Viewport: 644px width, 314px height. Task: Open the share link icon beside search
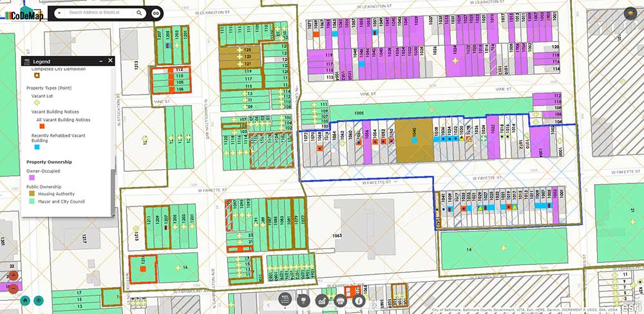click(x=156, y=13)
